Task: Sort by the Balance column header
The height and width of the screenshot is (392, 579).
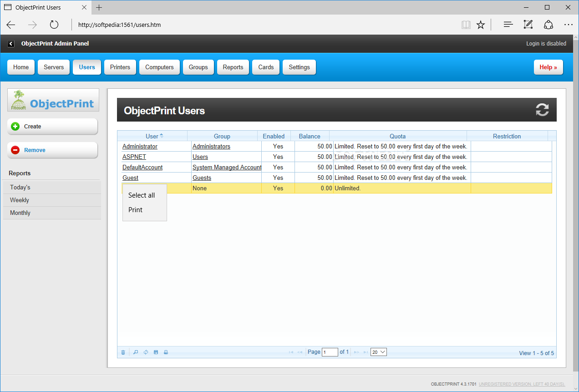Action: click(310, 136)
